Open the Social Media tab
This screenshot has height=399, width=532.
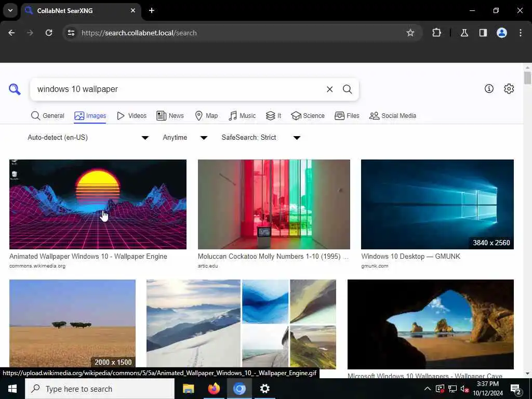(x=393, y=116)
